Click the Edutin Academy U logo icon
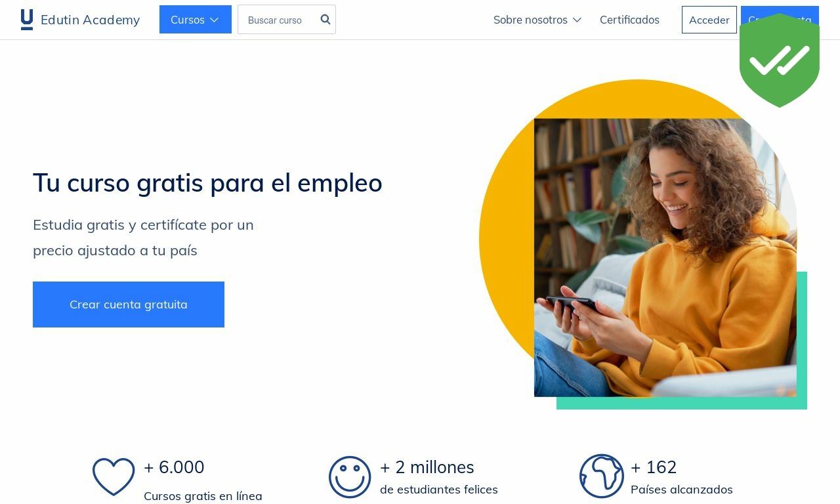Screen dimensions: 840x504 coord(27,20)
